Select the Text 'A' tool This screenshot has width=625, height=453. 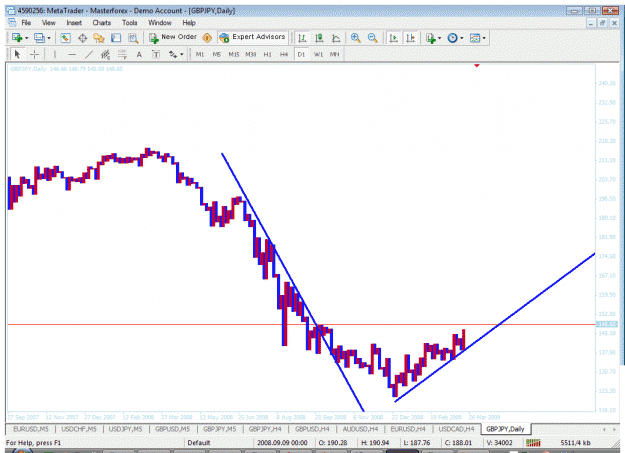139,54
